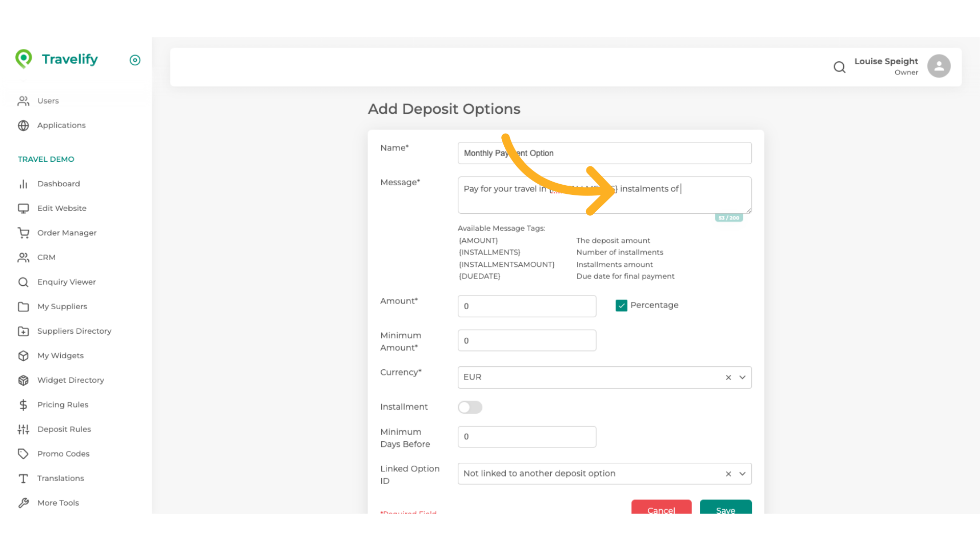Select the Pricing Rules dollar icon
980x551 pixels.
[23, 405]
